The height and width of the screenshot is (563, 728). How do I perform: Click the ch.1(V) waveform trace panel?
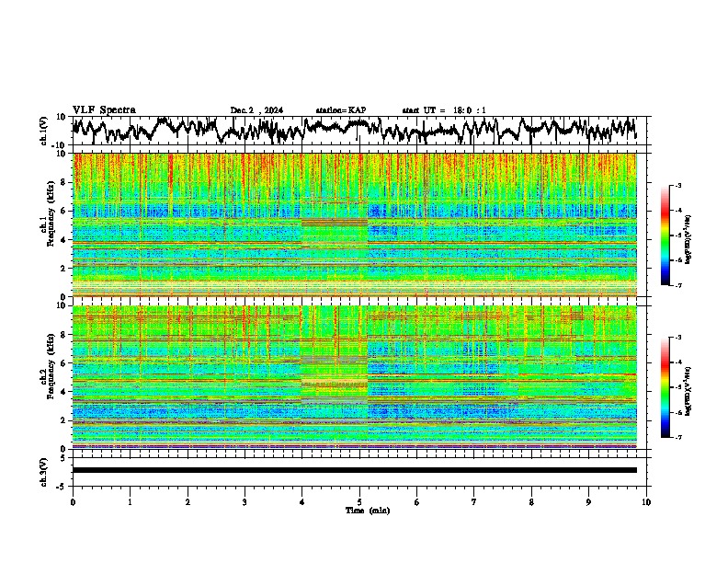pos(359,131)
